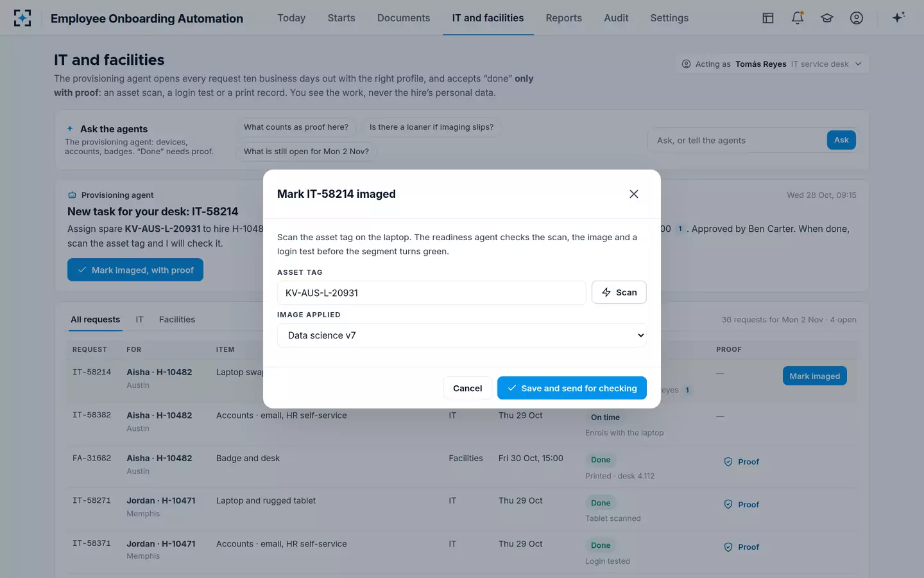Open the layout panel icon in header

(x=768, y=18)
